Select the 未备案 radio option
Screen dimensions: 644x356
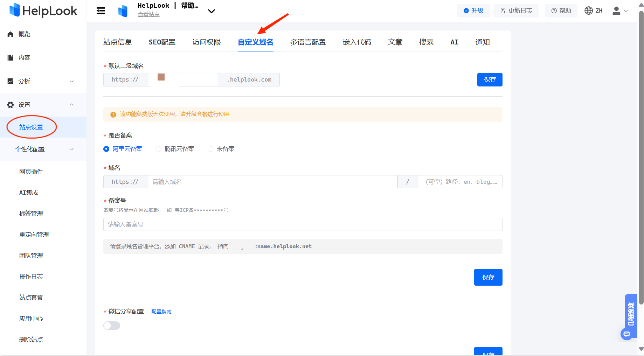pos(210,149)
